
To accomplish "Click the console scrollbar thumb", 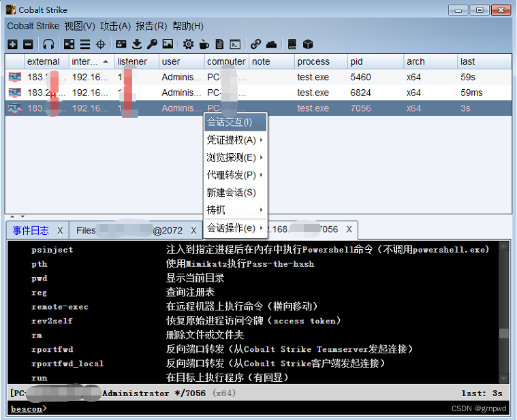I will 504,333.
